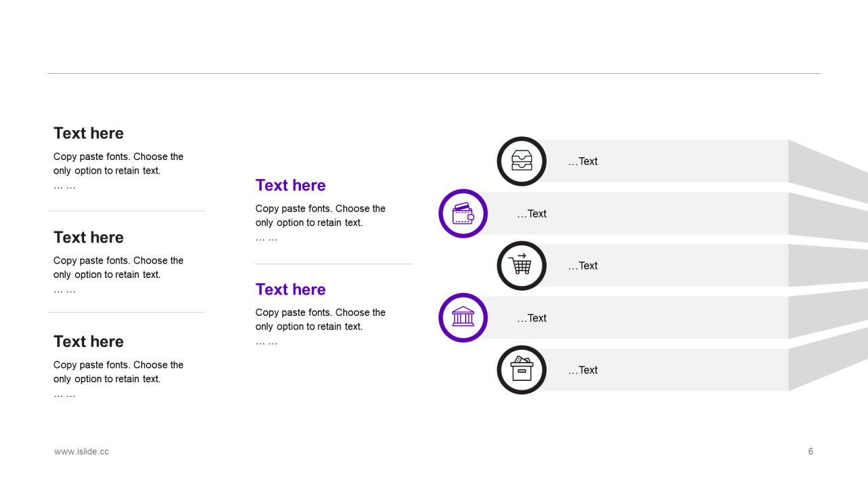Select the …Text label beside the bank icon

(x=532, y=318)
